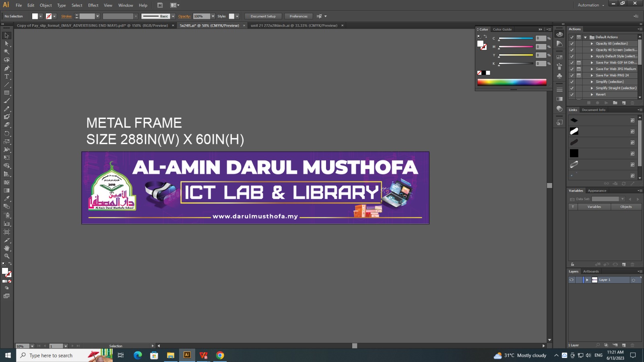This screenshot has height=362, width=644.
Task: Select the Pen tool
Action: tap(6, 68)
